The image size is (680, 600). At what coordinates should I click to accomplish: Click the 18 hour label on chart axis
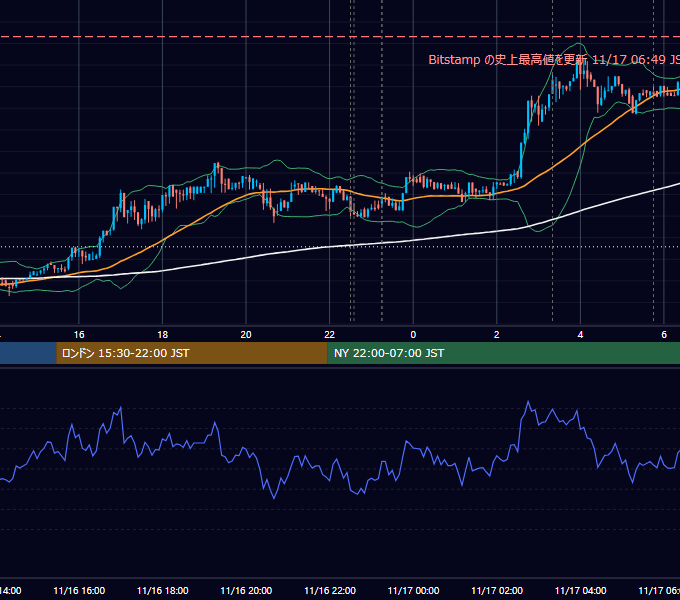pos(162,335)
